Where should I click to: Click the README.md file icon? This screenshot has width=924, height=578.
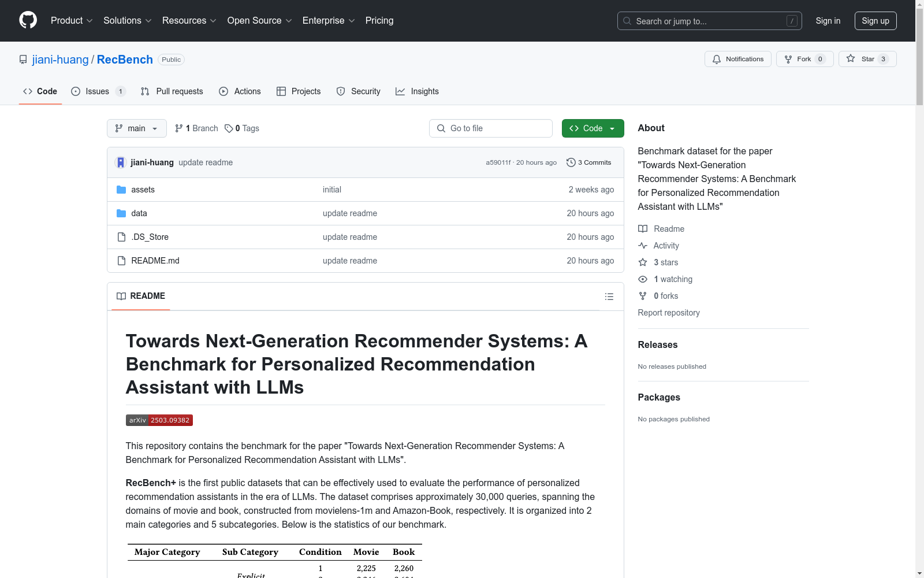point(121,261)
